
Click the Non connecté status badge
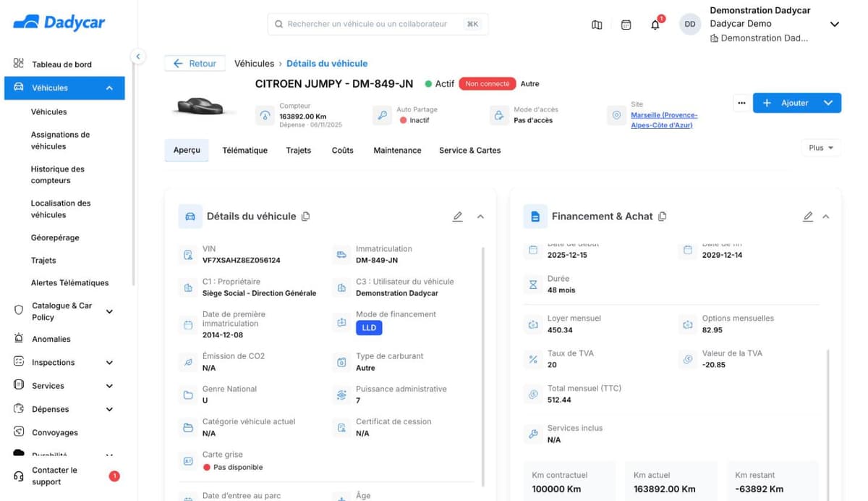click(488, 84)
